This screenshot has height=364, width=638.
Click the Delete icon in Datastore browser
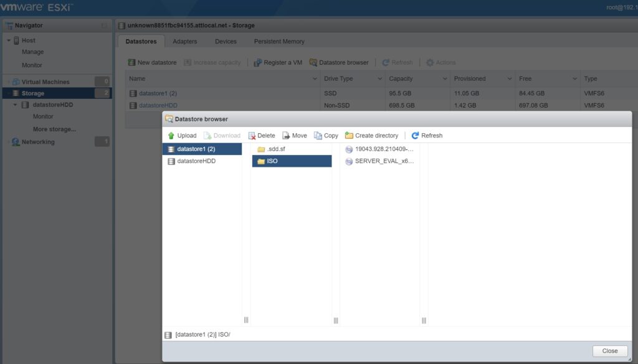click(x=252, y=136)
